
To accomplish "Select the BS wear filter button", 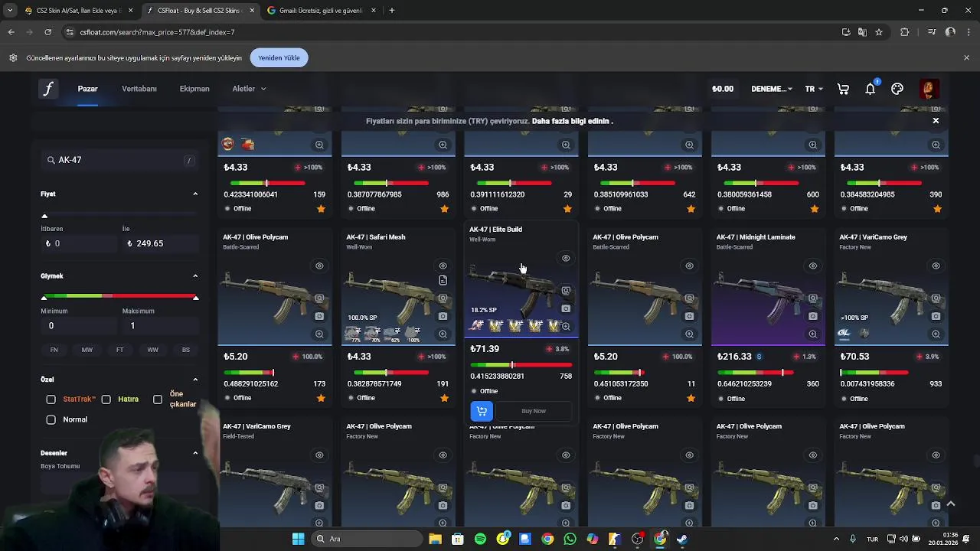I will (x=186, y=350).
